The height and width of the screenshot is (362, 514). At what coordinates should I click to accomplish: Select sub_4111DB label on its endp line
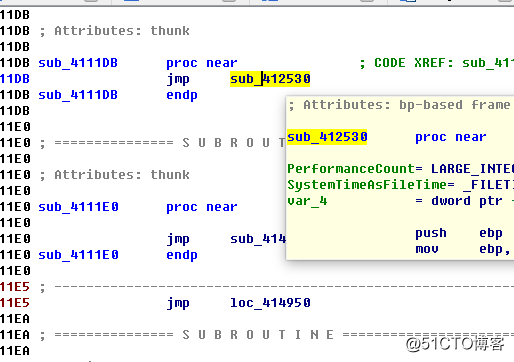click(x=78, y=95)
